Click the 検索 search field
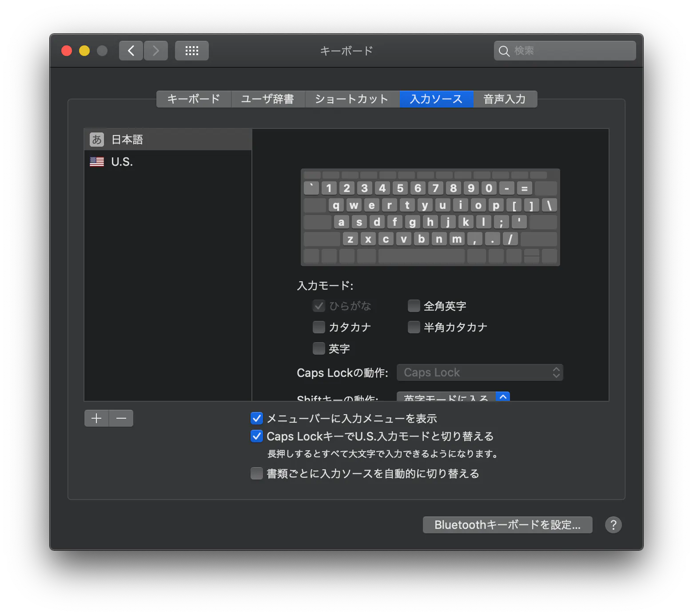Viewport: 693px width, 616px height. [564, 50]
